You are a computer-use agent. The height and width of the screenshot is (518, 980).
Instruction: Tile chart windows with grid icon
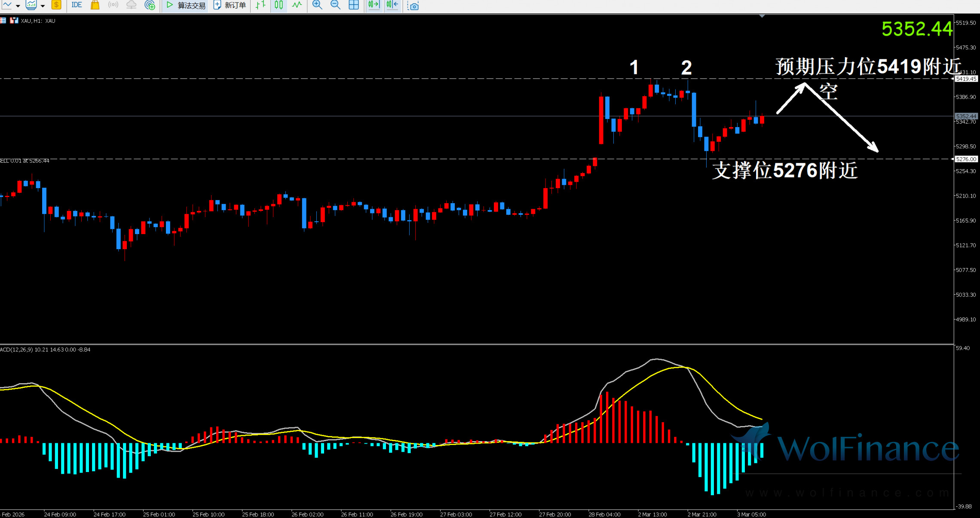coord(353,5)
